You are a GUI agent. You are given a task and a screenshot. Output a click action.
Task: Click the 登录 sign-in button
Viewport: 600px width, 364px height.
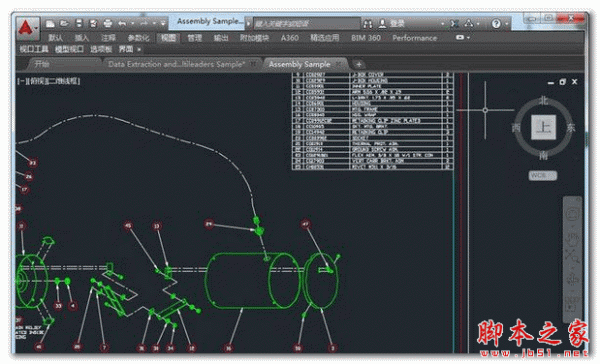pyautogui.click(x=397, y=24)
